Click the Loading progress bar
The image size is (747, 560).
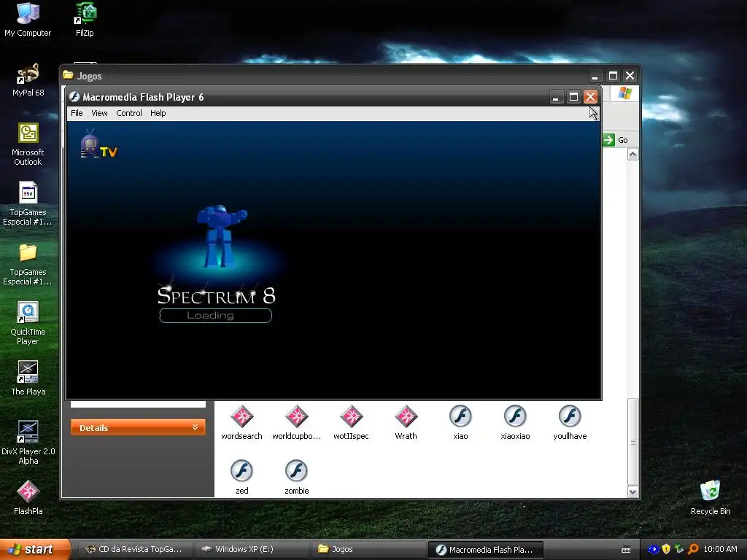pyautogui.click(x=215, y=315)
